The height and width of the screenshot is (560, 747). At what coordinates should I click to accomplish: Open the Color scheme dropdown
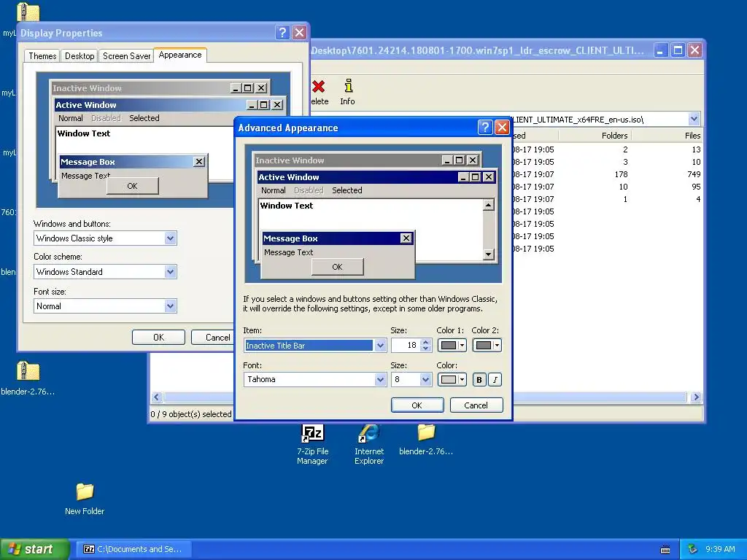170,272
